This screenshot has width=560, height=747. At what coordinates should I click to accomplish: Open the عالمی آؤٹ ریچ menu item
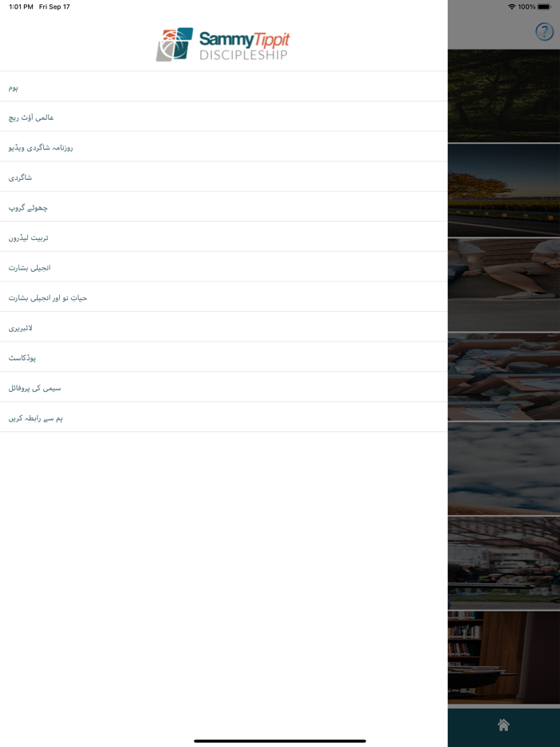pos(223,117)
